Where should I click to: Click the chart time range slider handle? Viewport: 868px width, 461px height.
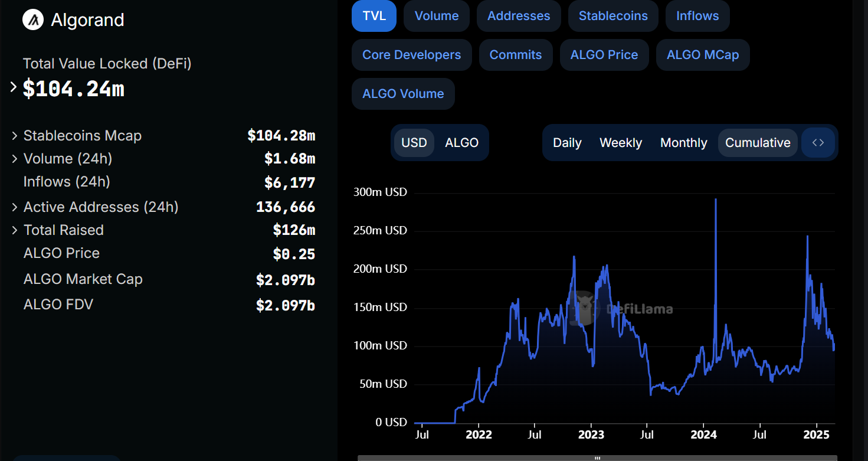pyautogui.click(x=597, y=458)
